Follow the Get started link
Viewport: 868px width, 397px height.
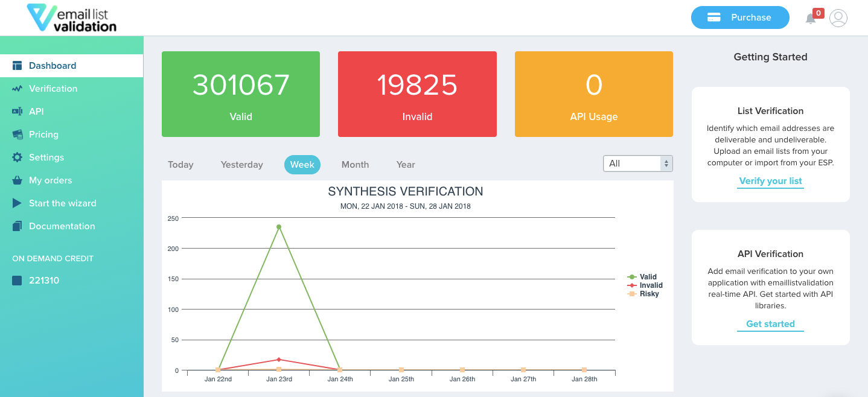tap(770, 324)
